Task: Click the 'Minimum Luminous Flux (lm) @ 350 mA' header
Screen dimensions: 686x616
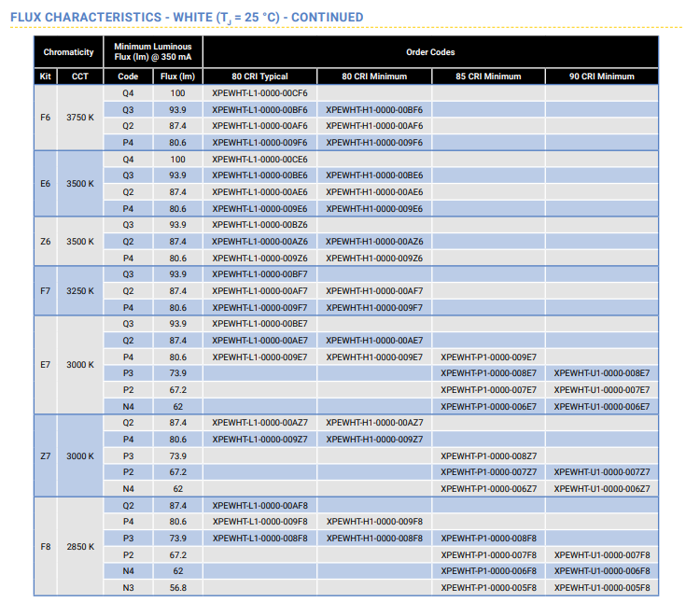Action: coord(153,51)
